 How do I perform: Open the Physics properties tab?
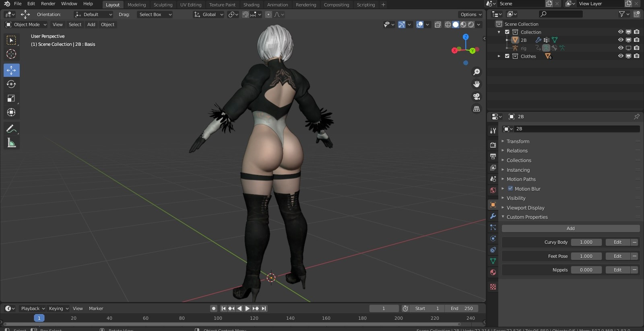(x=493, y=238)
